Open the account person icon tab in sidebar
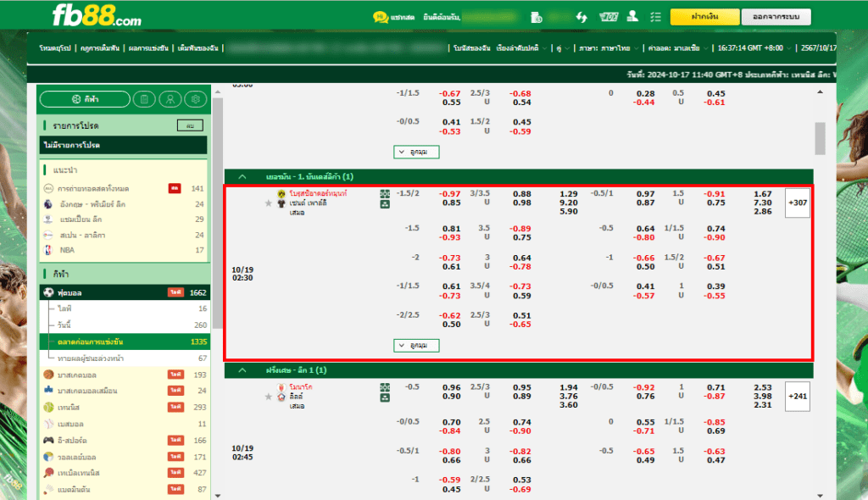The height and width of the screenshot is (500, 868). click(x=170, y=99)
